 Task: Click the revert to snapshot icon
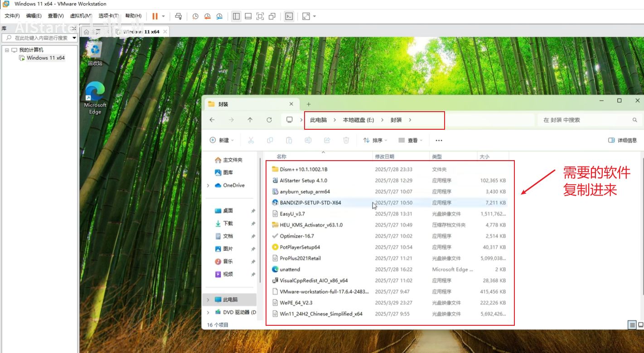(207, 16)
